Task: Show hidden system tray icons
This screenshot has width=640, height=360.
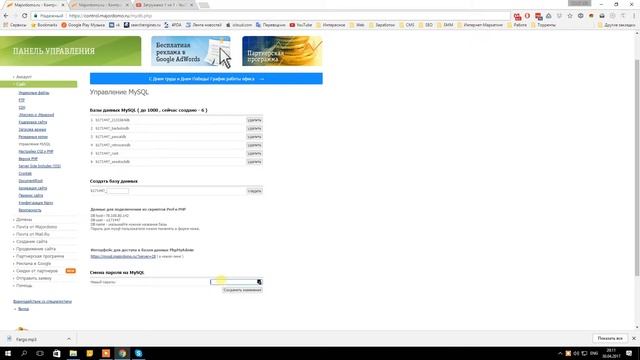Action: point(560,353)
